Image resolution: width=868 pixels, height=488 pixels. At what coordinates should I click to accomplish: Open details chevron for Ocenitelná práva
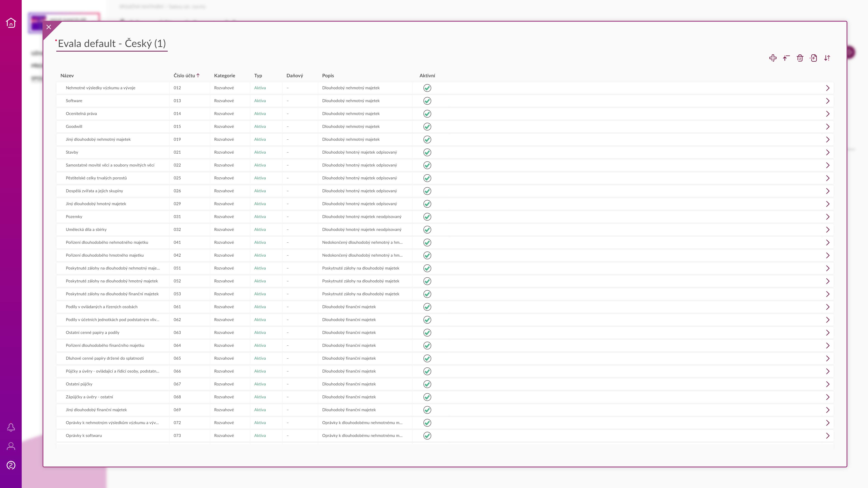coord(828,114)
